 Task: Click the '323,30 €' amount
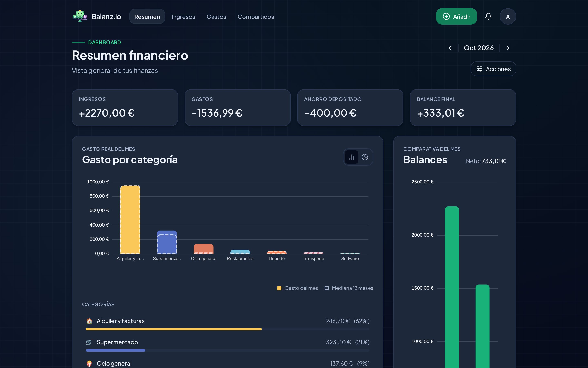coord(338,342)
